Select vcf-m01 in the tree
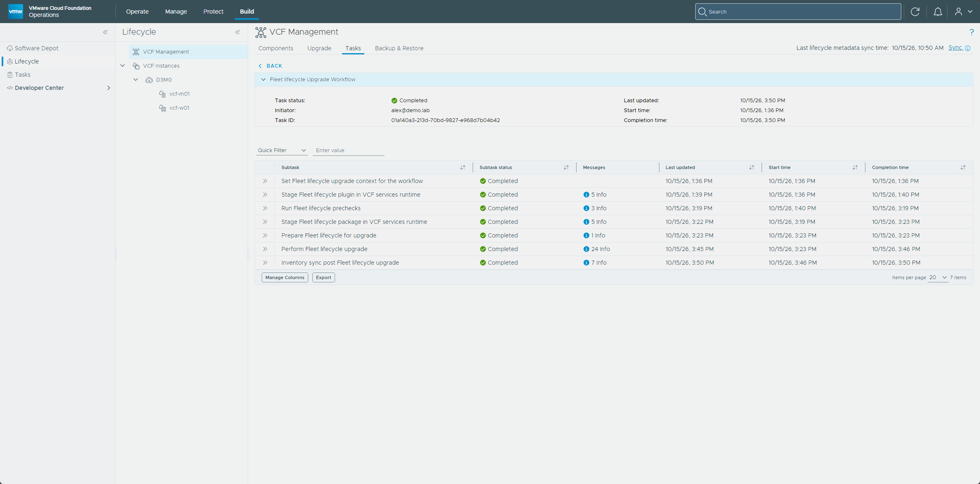The width and height of the screenshot is (980, 484). (x=179, y=94)
